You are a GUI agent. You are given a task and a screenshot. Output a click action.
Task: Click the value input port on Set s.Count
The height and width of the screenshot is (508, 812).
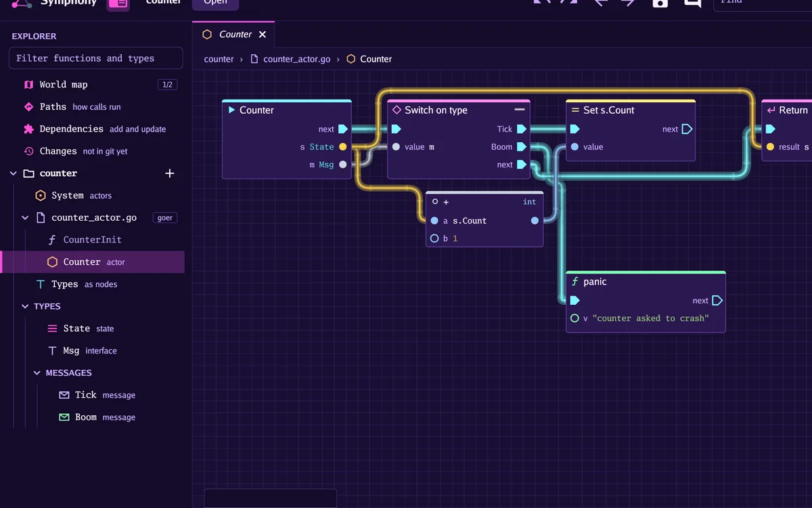coord(574,147)
